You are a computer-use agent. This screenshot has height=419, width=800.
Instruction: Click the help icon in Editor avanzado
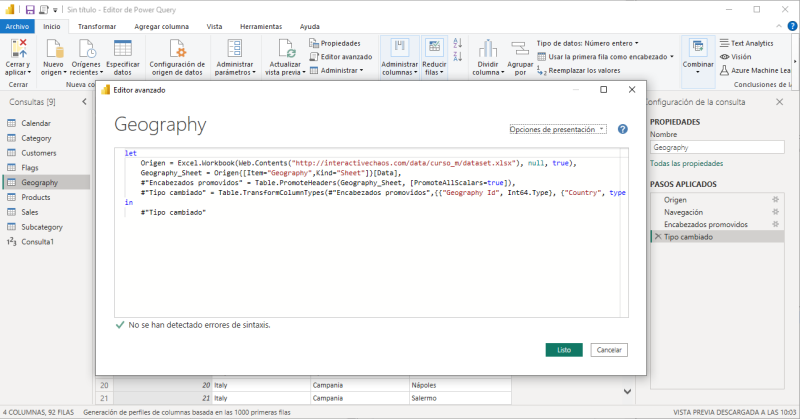pyautogui.click(x=622, y=129)
